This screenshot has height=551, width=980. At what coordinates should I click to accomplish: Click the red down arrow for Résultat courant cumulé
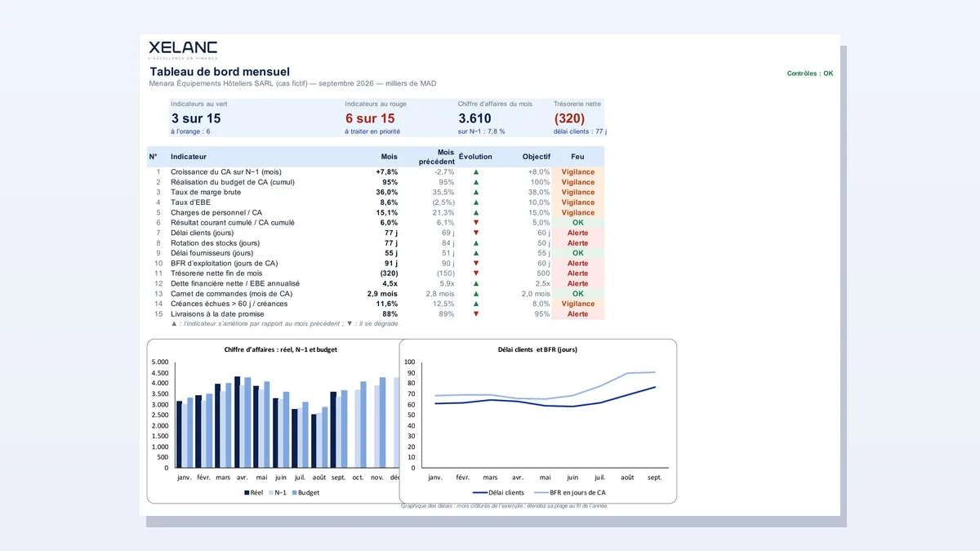476,223
